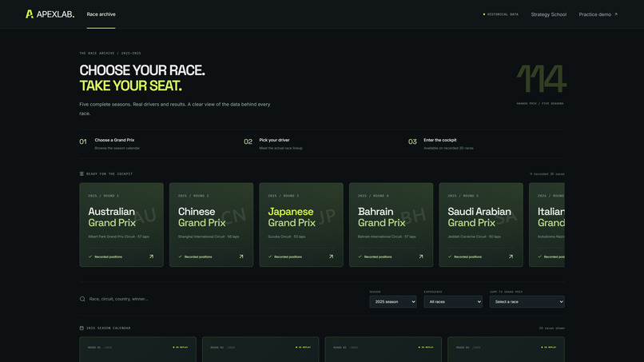The width and height of the screenshot is (644, 362).
Task: Open the Bahrain Grand Prix card
Action: (391, 225)
